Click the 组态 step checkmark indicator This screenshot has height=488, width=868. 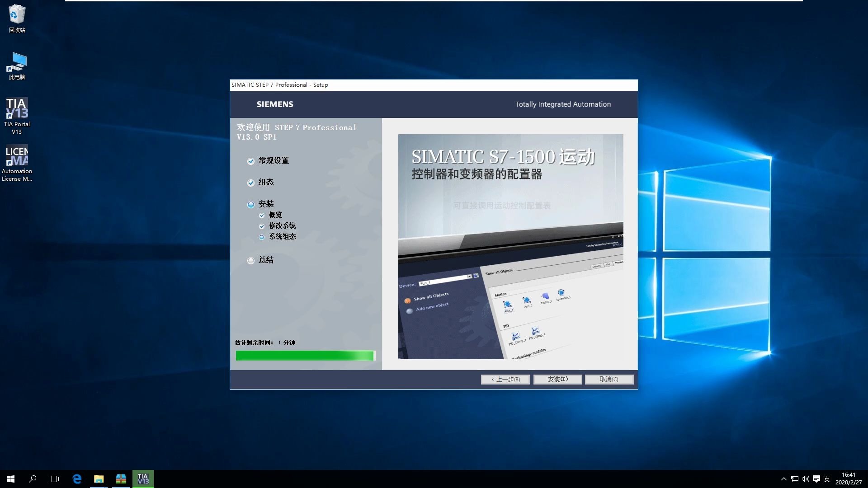(x=251, y=183)
